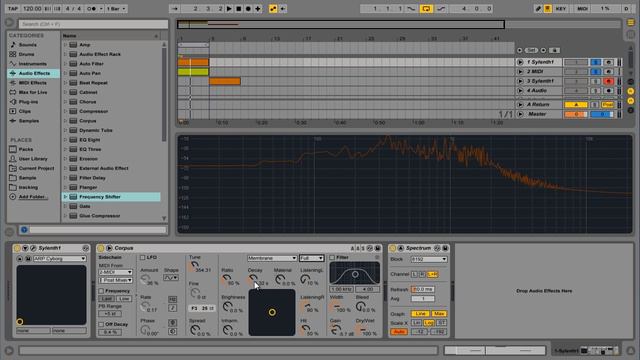Image resolution: width=640 pixels, height=360 pixels.
Task: Select Sounds category in browser
Action: 27,45
